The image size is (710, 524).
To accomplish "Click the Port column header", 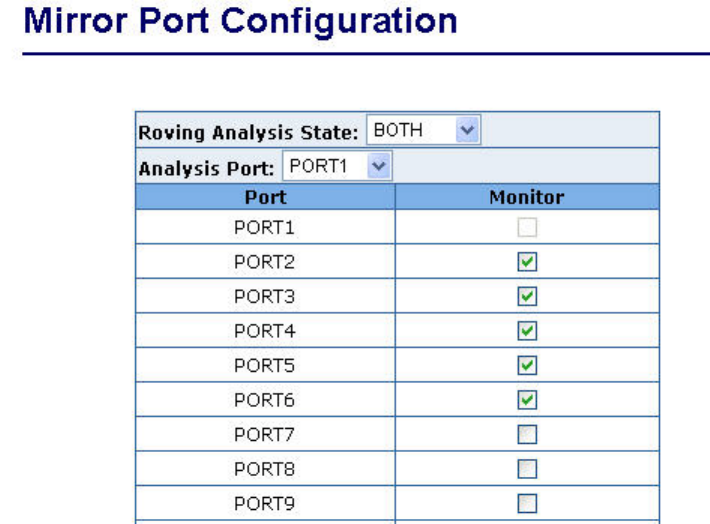I will 265,197.
